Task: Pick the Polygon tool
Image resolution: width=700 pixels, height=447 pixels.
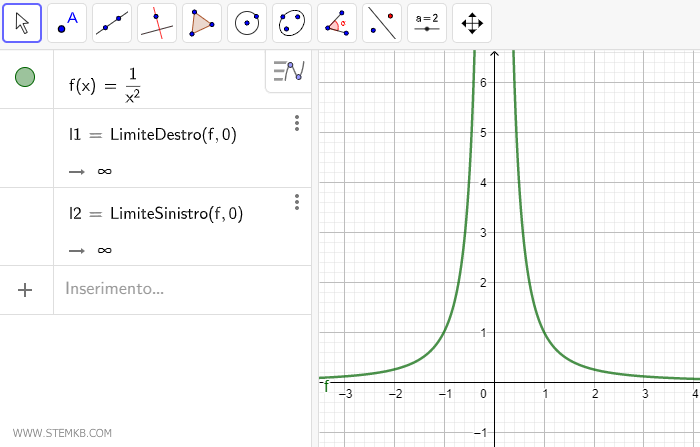Action: 202,22
